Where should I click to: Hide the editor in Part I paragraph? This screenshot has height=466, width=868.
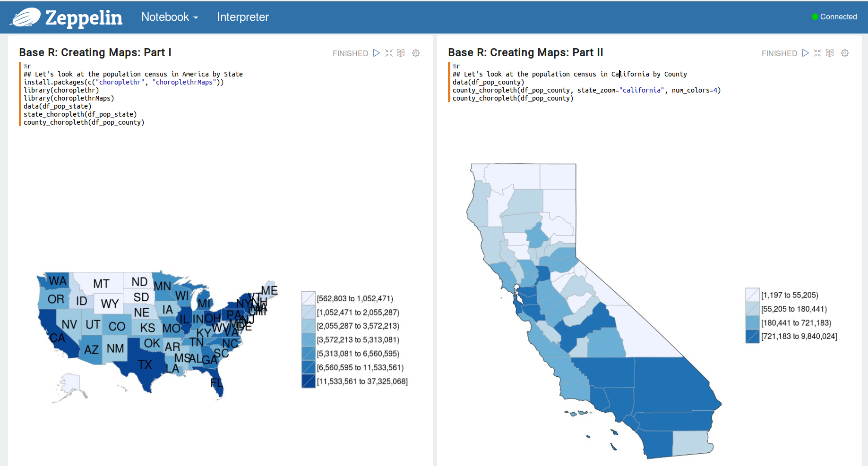389,53
